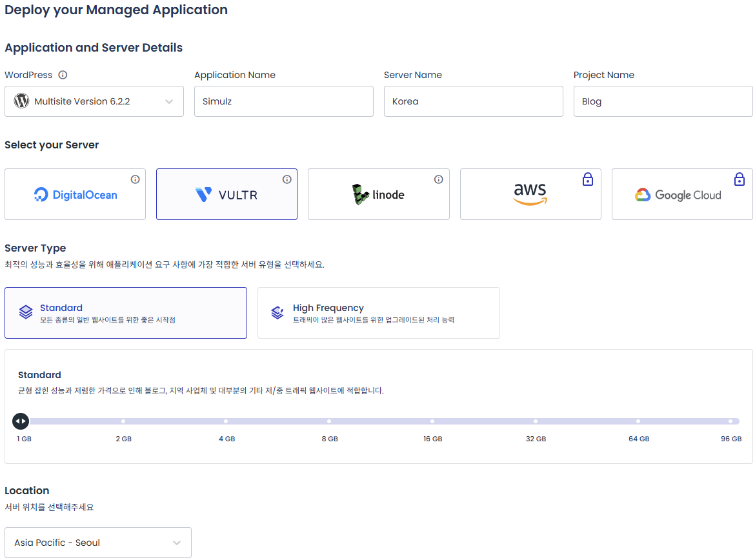755x560 pixels.
Task: Open the Asia Pacific - Seoul location dropdown
Action: (x=98, y=543)
